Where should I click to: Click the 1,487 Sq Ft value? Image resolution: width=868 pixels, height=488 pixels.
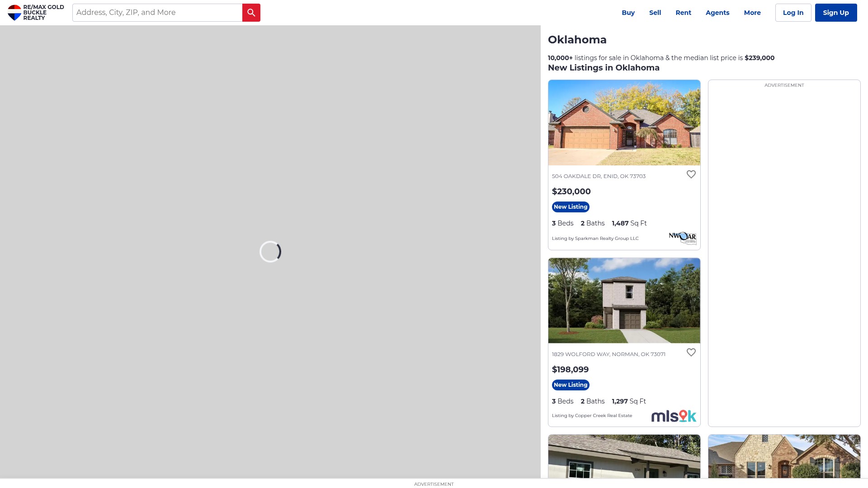pyautogui.click(x=629, y=223)
